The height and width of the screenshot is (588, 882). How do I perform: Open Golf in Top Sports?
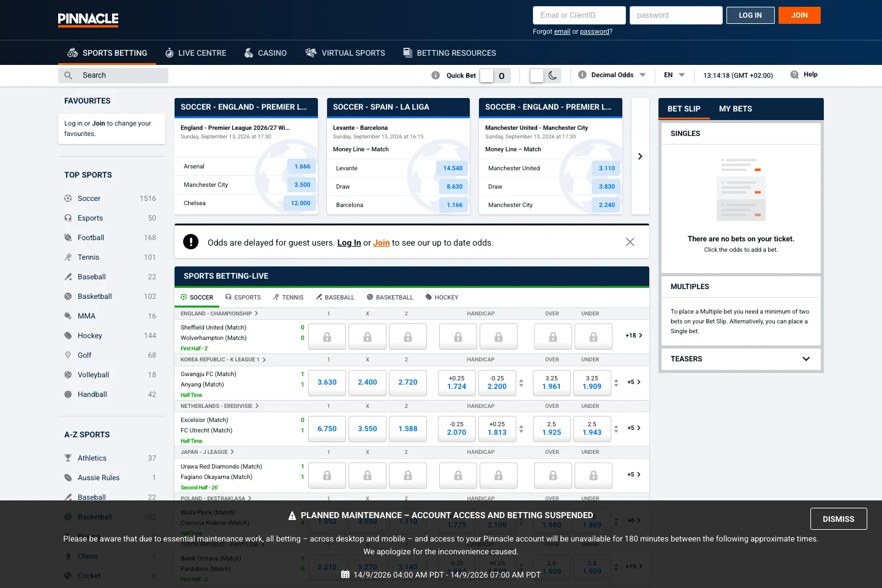(x=110, y=355)
